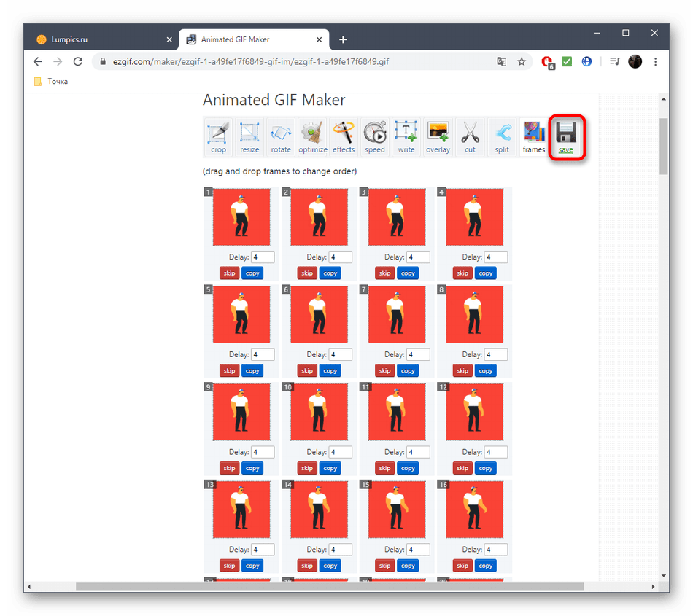Viewport: 693px width, 616px height.
Task: Copy frame 8
Action: pos(485,371)
